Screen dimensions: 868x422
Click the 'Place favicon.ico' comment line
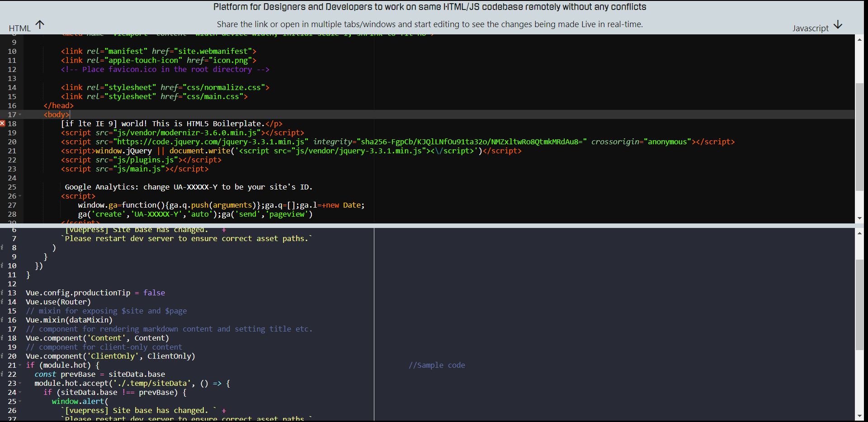coord(165,69)
